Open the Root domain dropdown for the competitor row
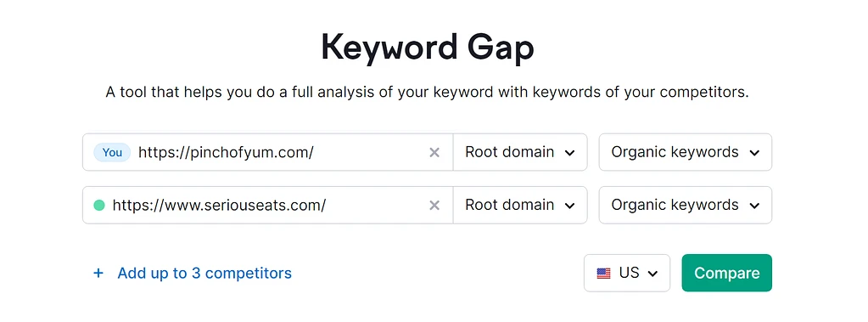 pyautogui.click(x=520, y=205)
